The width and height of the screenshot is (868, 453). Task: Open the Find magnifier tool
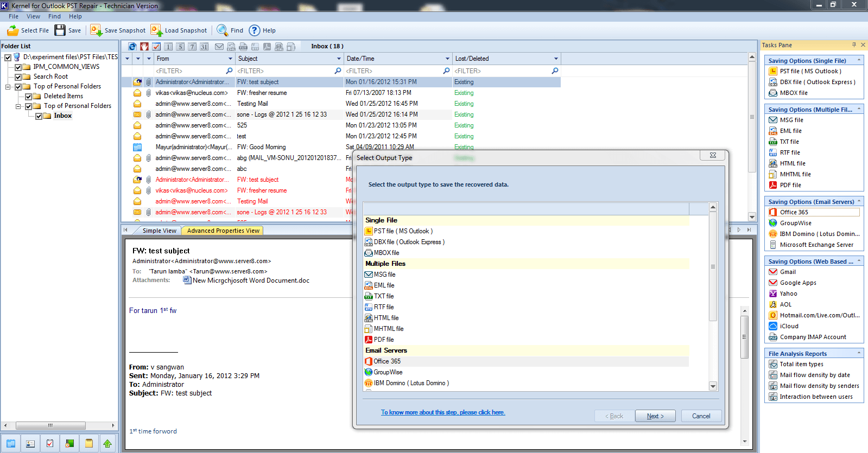(x=230, y=30)
